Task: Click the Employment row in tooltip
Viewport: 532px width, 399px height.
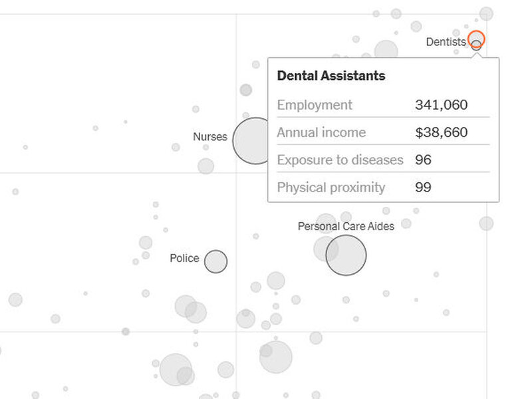Action: [384, 105]
